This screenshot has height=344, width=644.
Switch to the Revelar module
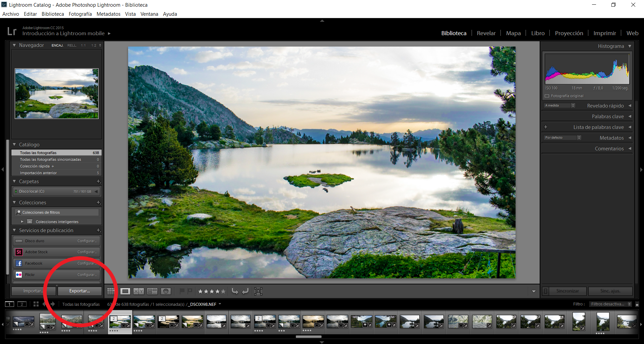[486, 33]
